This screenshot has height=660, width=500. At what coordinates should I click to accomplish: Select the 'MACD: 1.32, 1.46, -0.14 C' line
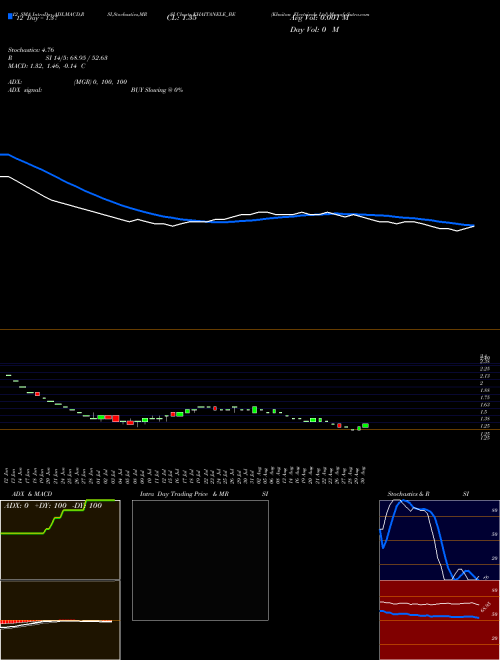point(47,66)
